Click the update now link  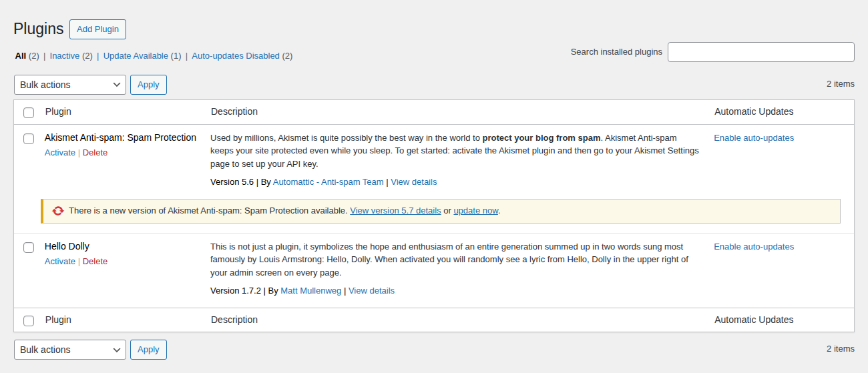[x=476, y=211]
